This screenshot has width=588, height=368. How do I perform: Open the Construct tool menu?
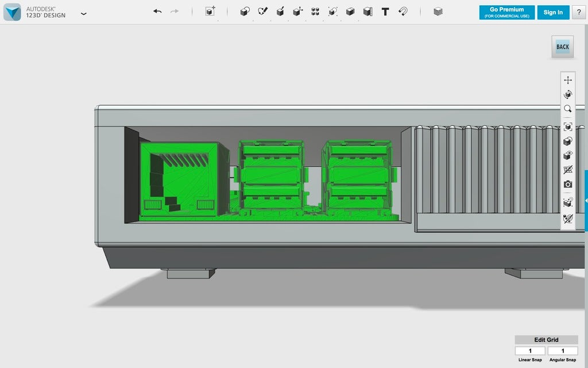pyautogui.click(x=280, y=11)
